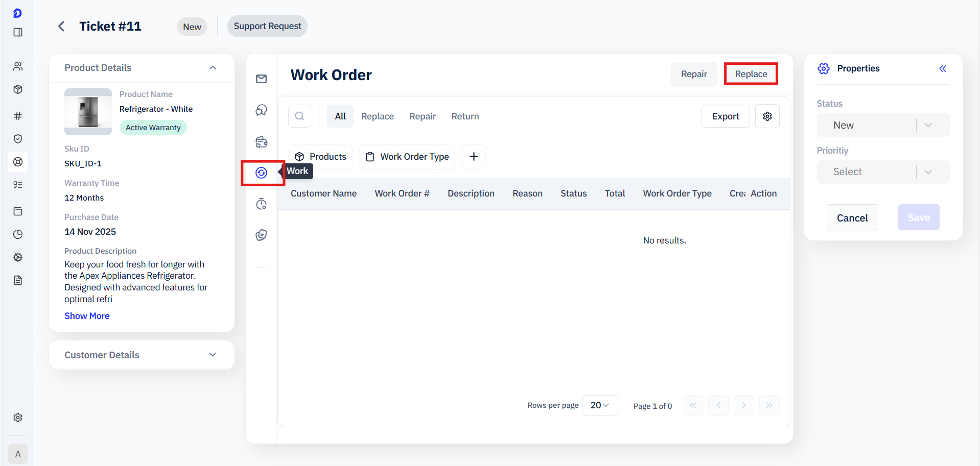Screen dimensions: 980x466
Task: Collapse the Product Details section
Action: pos(213,68)
